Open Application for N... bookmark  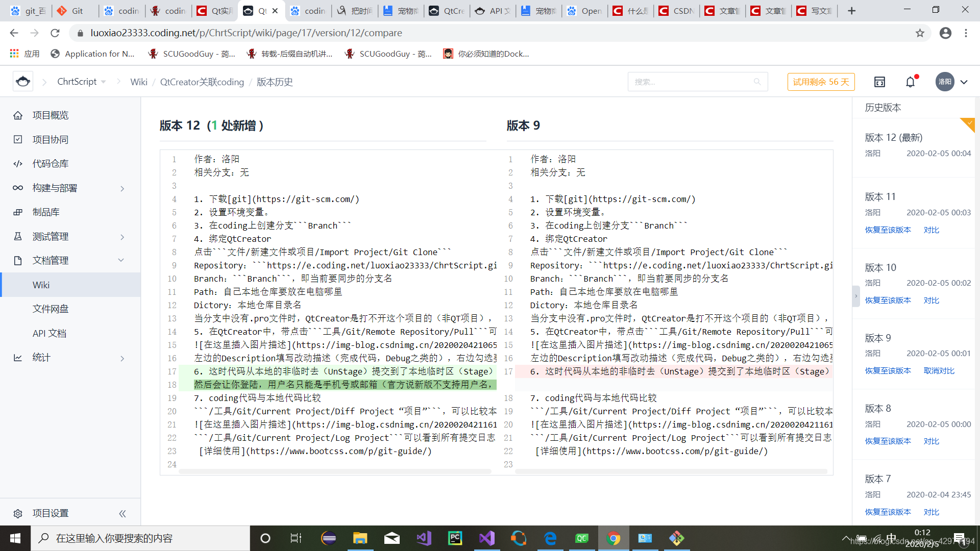point(93,54)
